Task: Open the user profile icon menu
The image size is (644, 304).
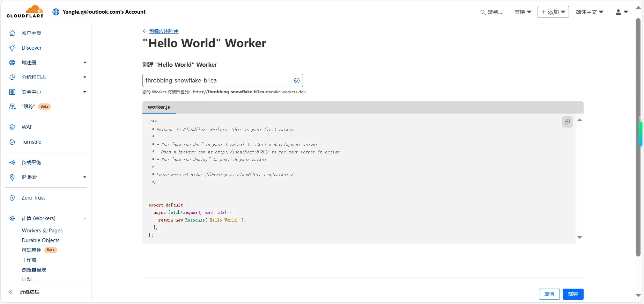Action: pyautogui.click(x=622, y=12)
